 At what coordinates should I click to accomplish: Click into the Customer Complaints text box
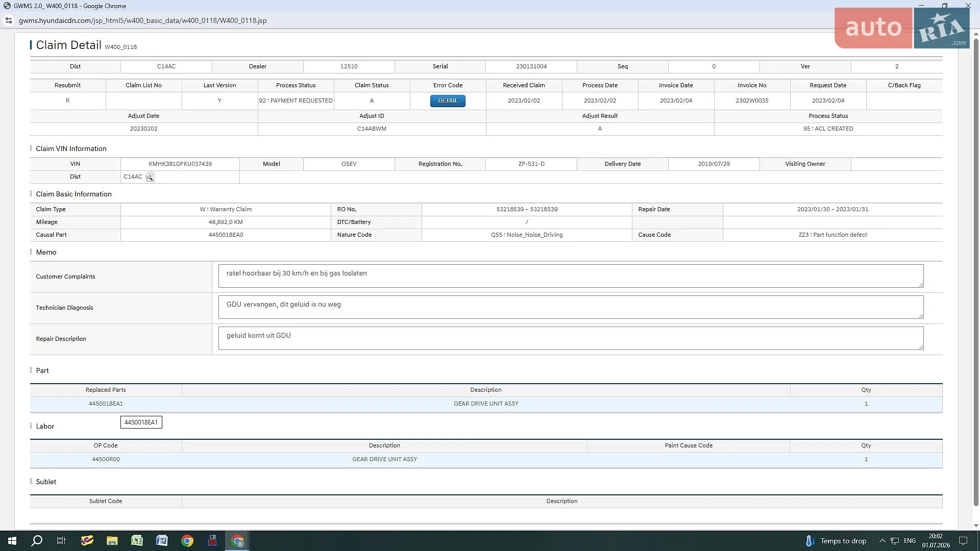571,276
